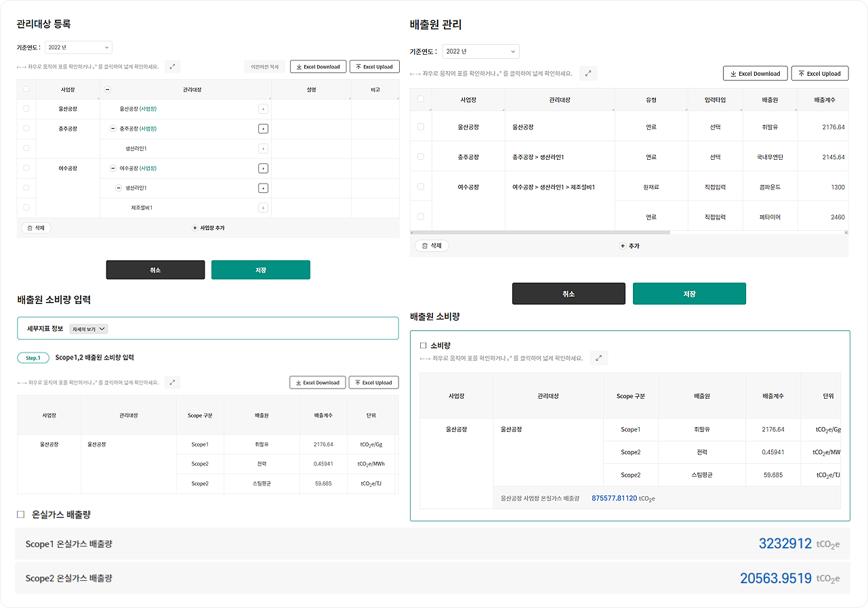Expand the Scope1,2 배출원 소비량 입력 table view

[x=173, y=382]
